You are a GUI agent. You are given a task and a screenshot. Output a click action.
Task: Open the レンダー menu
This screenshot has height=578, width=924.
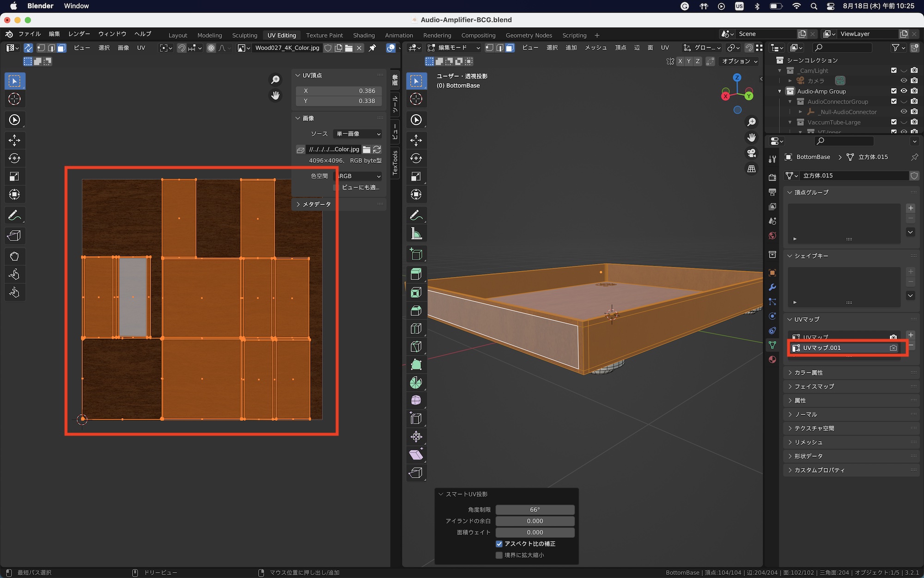pos(79,34)
